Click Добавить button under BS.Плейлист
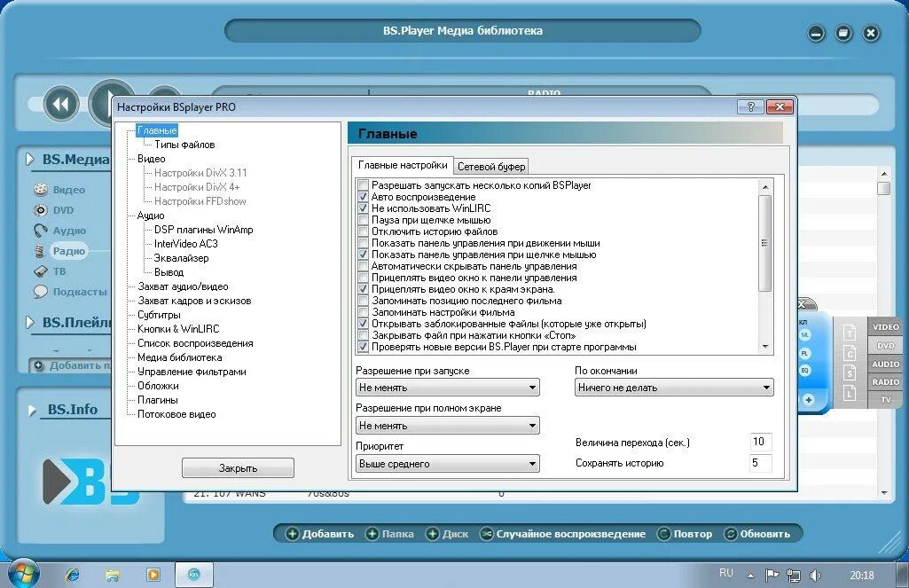This screenshot has width=909, height=588. pos(71,365)
